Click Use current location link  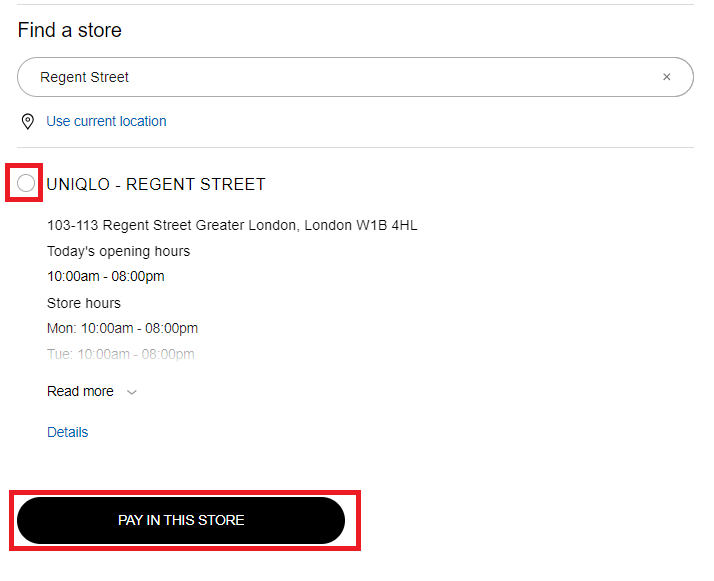106,121
